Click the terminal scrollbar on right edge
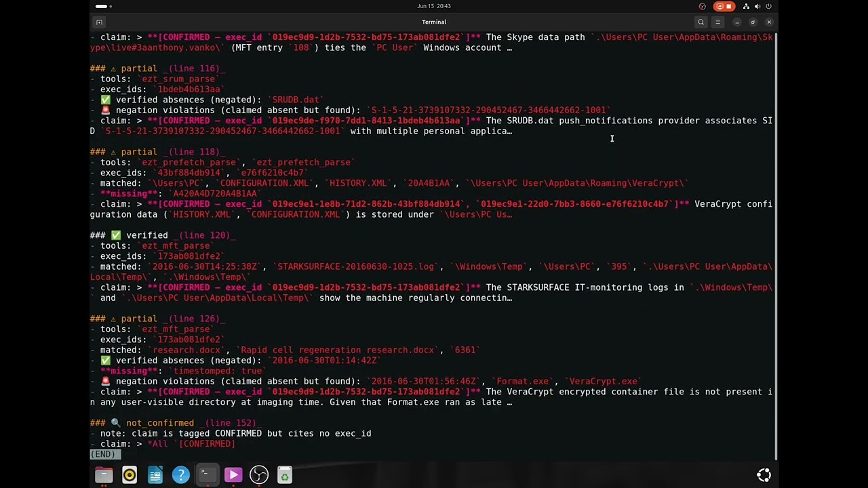The width and height of the screenshot is (868, 488). click(776, 245)
